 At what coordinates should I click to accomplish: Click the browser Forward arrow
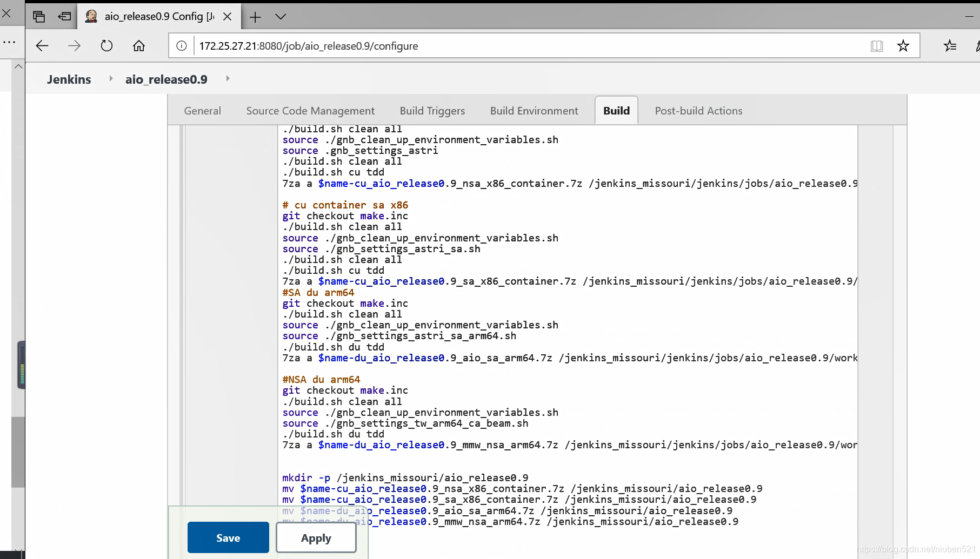(x=74, y=46)
